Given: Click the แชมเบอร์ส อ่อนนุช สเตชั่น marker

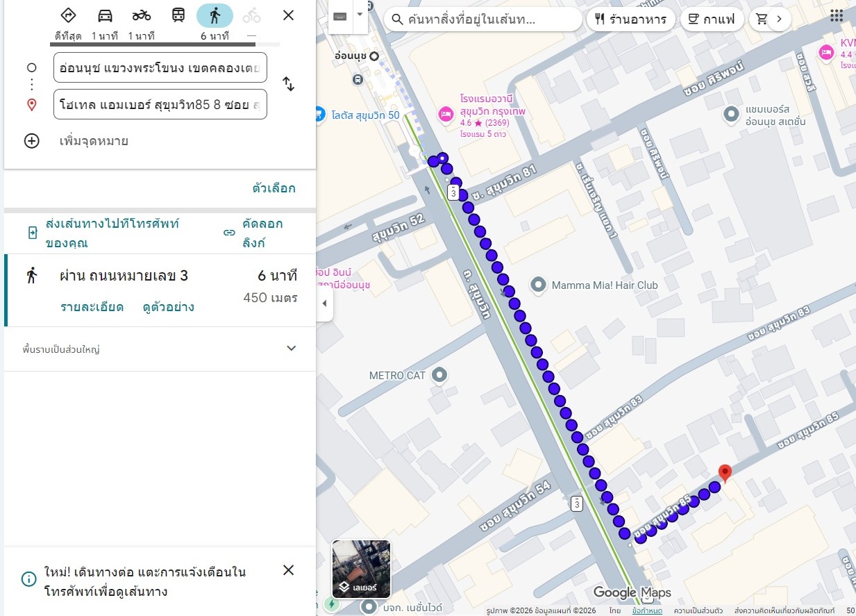Looking at the screenshot, I should (x=731, y=114).
